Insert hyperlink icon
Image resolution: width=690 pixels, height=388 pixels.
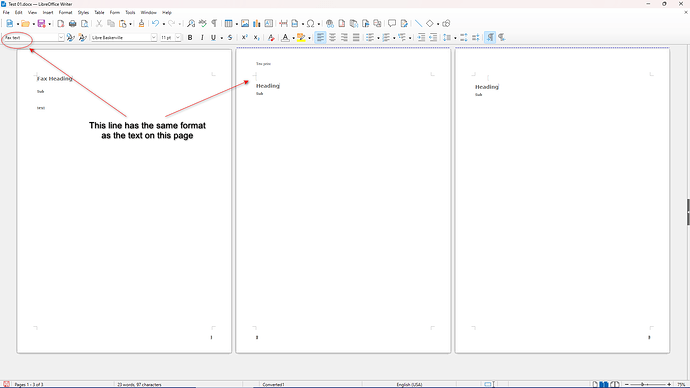(330, 23)
